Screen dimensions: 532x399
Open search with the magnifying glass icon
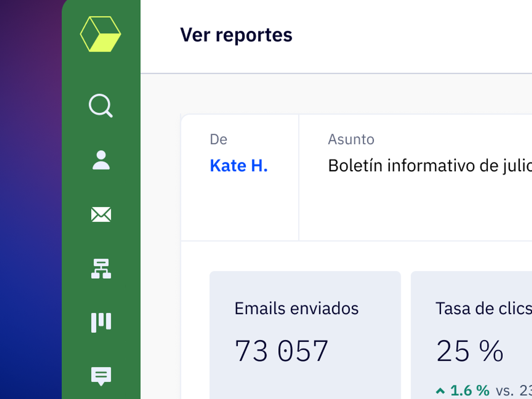(x=100, y=106)
